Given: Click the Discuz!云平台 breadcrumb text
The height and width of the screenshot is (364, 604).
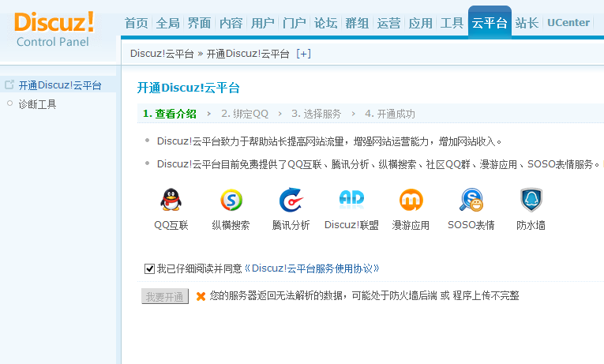Looking at the screenshot, I should tap(162, 54).
